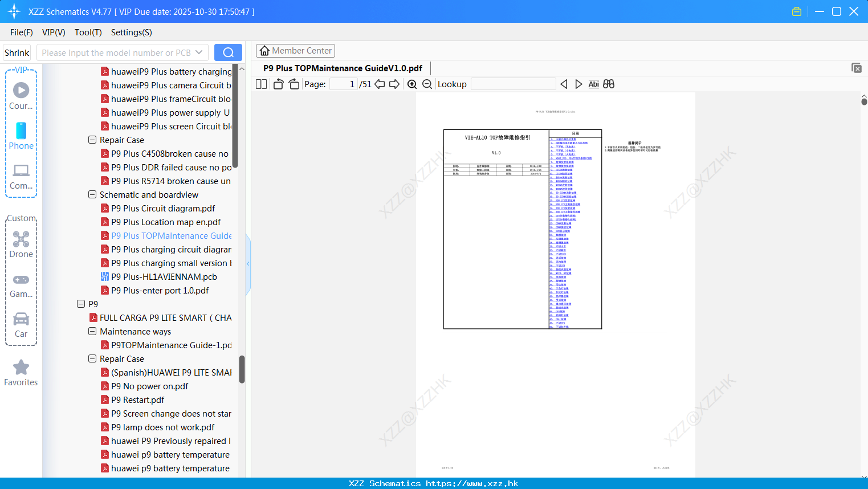Zoom out of the PDF
The image size is (868, 489).
click(x=427, y=84)
